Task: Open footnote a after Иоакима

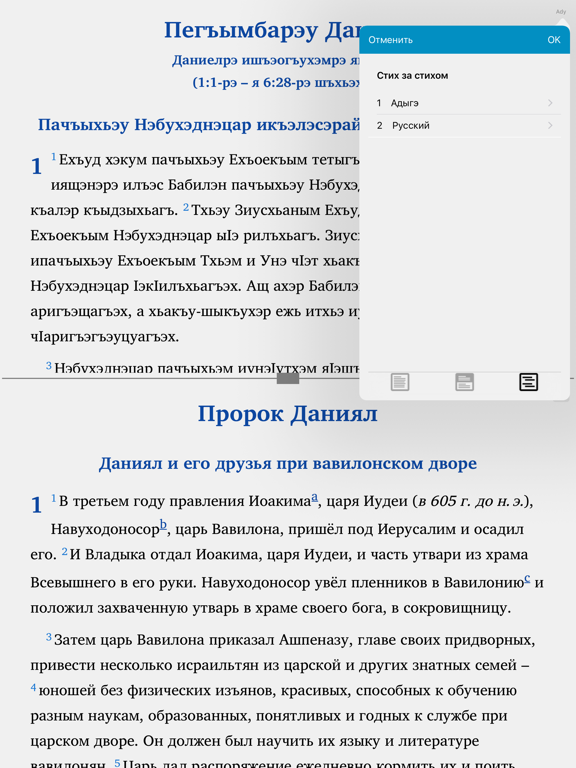Action: tap(314, 498)
